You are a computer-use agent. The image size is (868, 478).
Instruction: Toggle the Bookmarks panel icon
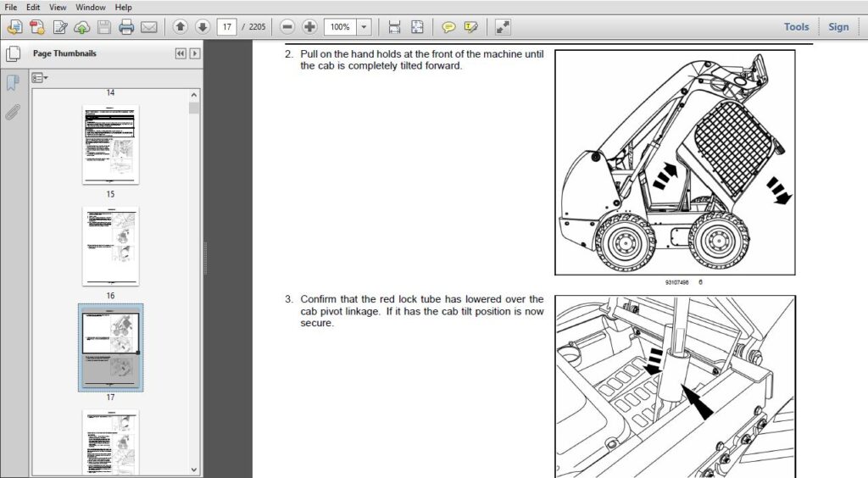pos(12,83)
